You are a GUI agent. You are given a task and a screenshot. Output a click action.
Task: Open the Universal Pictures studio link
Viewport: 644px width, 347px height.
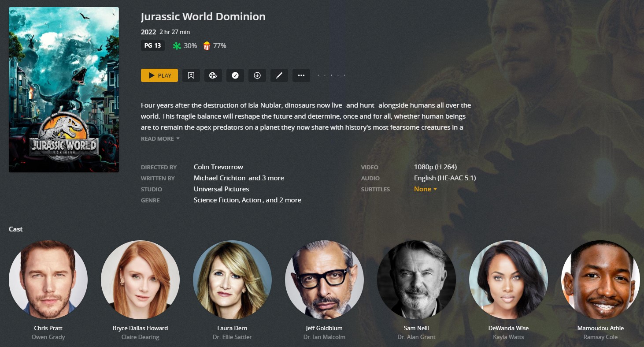(x=222, y=189)
